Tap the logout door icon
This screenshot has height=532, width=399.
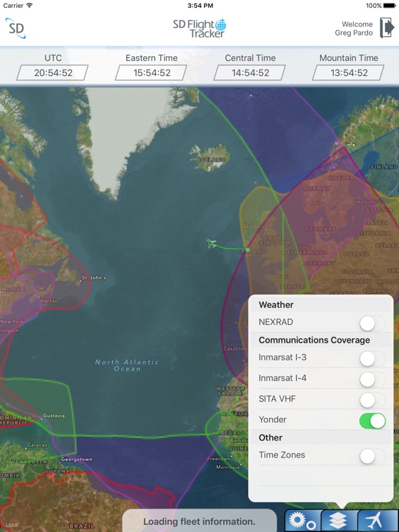(386, 28)
